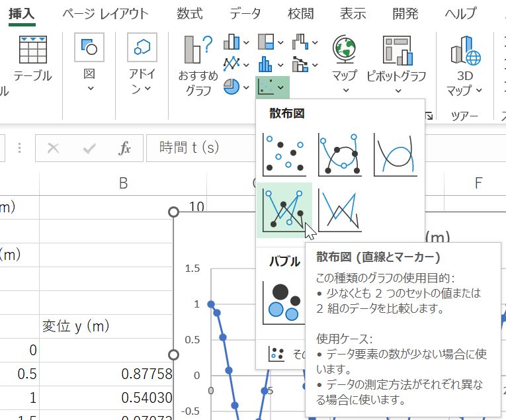Open more scatter charts option at menu bottom

(x=280, y=354)
